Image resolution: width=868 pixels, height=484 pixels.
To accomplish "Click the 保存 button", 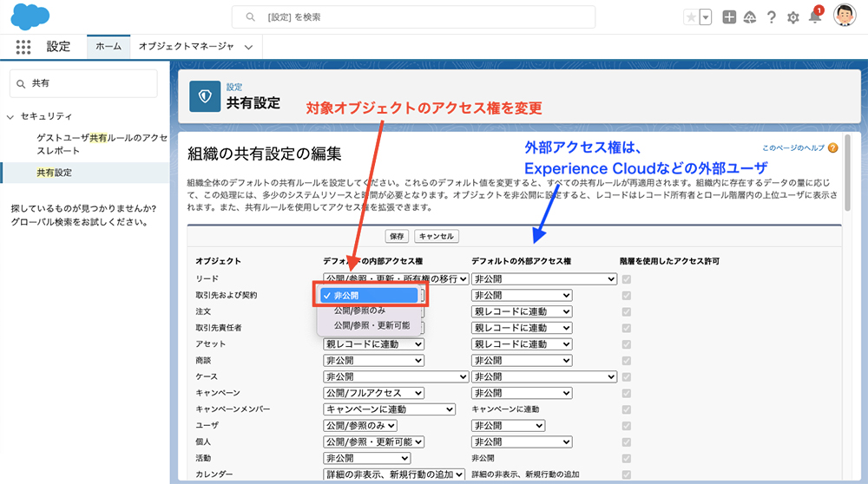I will point(397,236).
